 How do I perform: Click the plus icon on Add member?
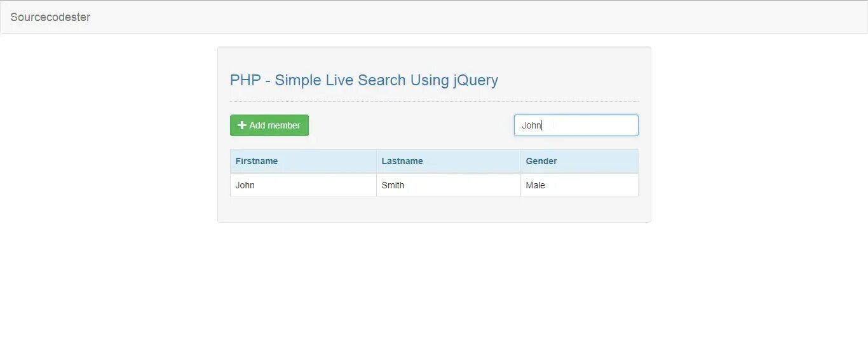pos(241,125)
